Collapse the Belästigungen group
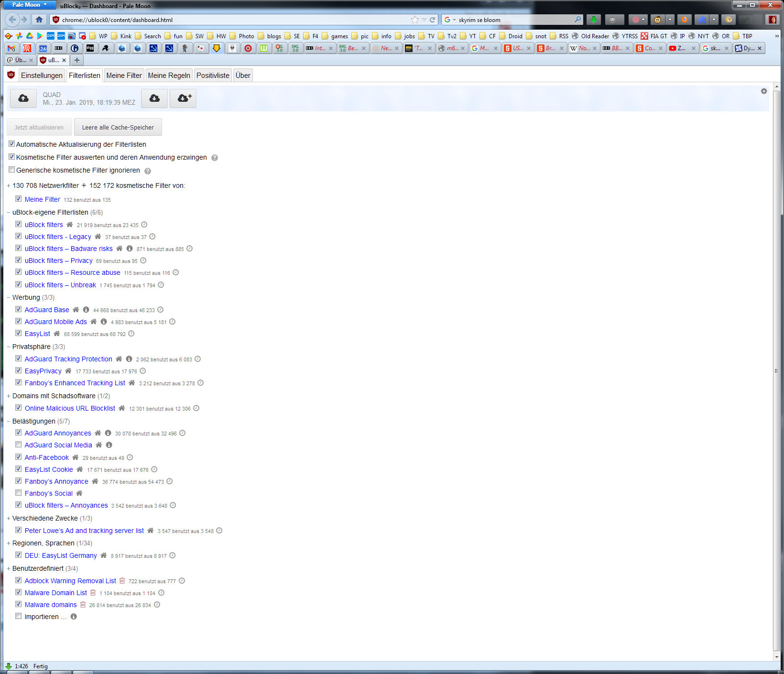This screenshot has width=784, height=674. click(x=9, y=421)
